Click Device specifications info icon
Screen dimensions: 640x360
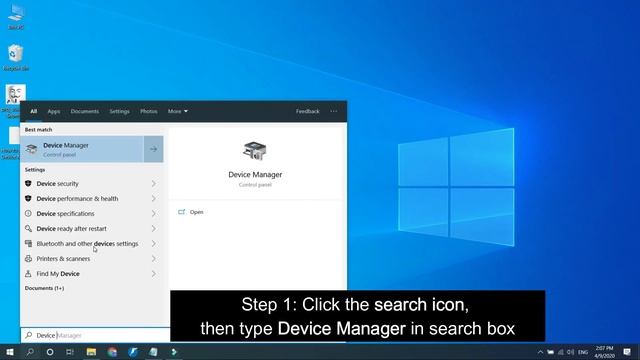28,213
